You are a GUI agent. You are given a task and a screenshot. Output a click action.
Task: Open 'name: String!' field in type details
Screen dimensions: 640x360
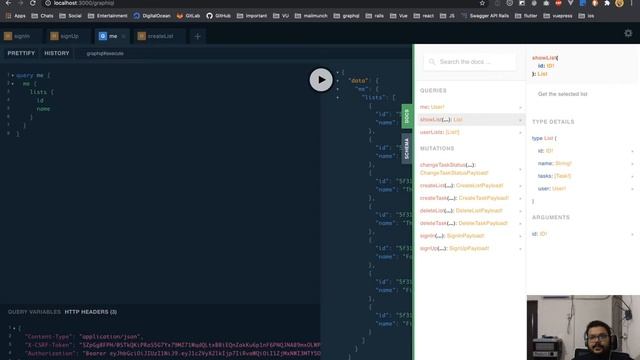(583, 164)
